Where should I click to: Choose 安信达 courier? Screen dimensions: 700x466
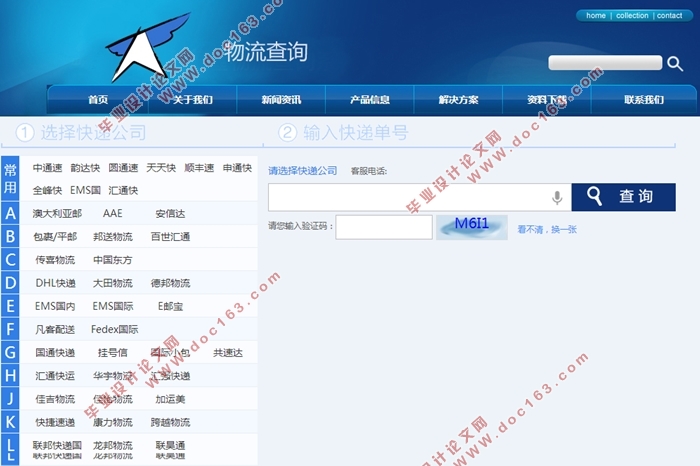170,213
